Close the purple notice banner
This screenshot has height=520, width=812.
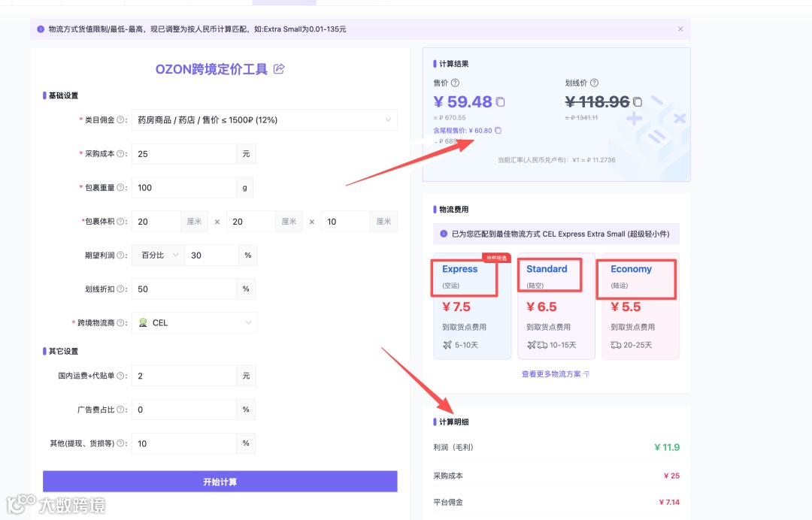coord(680,29)
